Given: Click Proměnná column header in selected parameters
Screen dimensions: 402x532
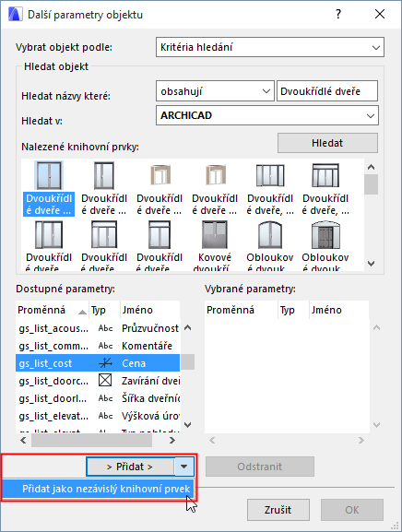Looking at the screenshot, I should point(242,310).
